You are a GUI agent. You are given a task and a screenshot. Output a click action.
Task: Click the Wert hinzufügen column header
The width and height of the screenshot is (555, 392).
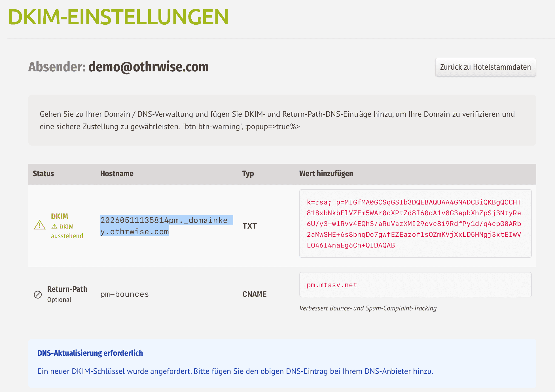326,174
